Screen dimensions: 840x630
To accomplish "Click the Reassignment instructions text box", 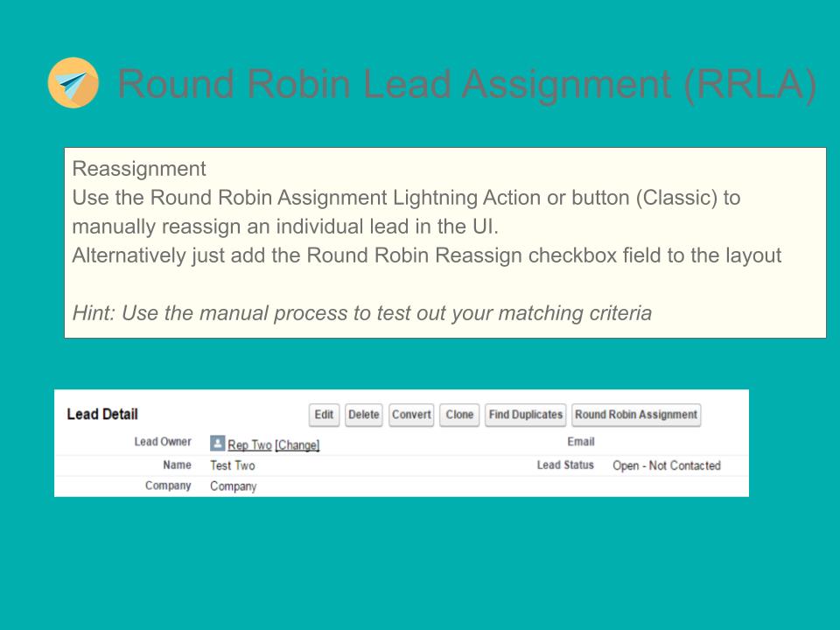I will click(444, 242).
